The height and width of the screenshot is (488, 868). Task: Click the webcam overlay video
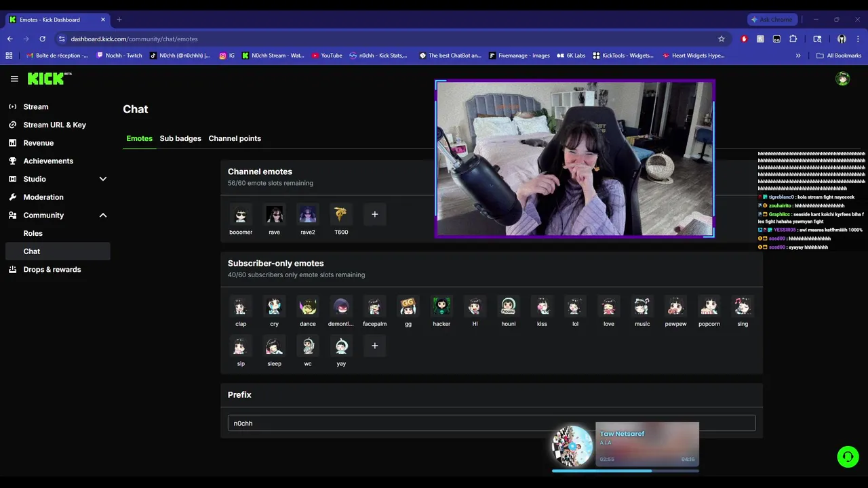click(575, 159)
